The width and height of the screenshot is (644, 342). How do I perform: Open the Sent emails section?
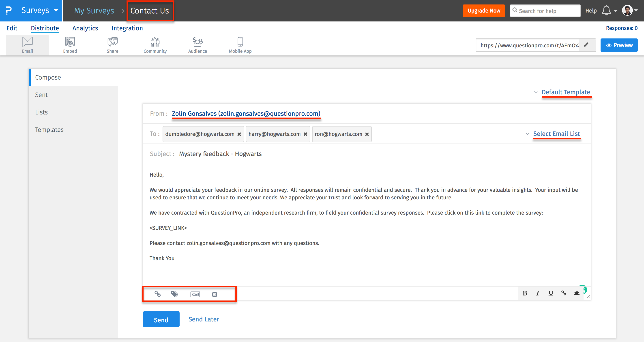tap(41, 95)
